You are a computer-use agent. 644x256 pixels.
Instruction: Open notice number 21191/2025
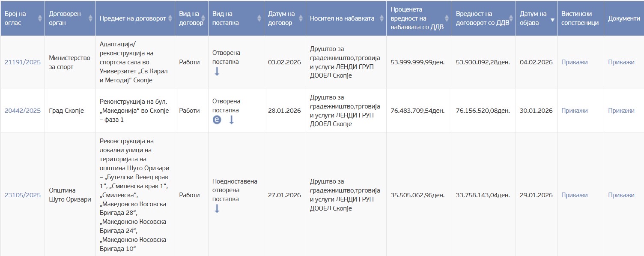(23, 62)
